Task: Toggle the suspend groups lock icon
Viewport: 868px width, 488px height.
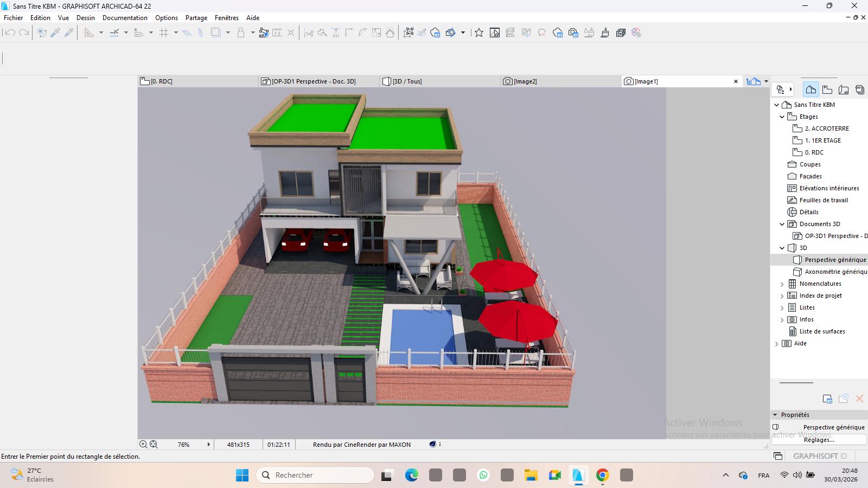Action: pyautogui.click(x=241, y=33)
